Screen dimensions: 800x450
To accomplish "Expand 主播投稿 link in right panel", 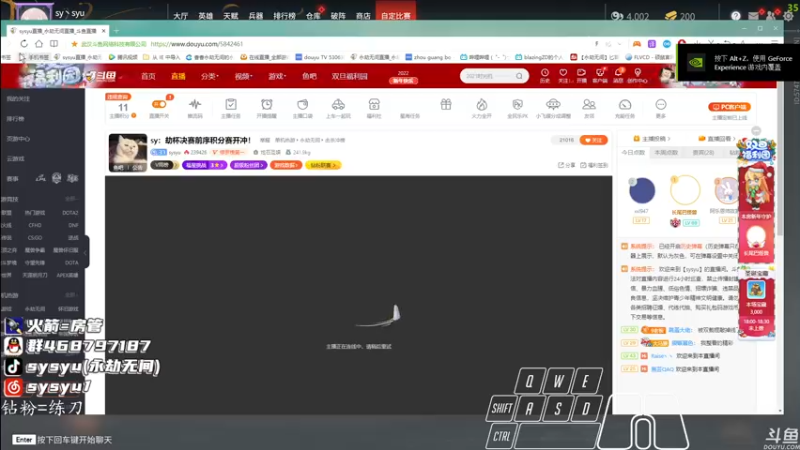I will tap(652, 138).
